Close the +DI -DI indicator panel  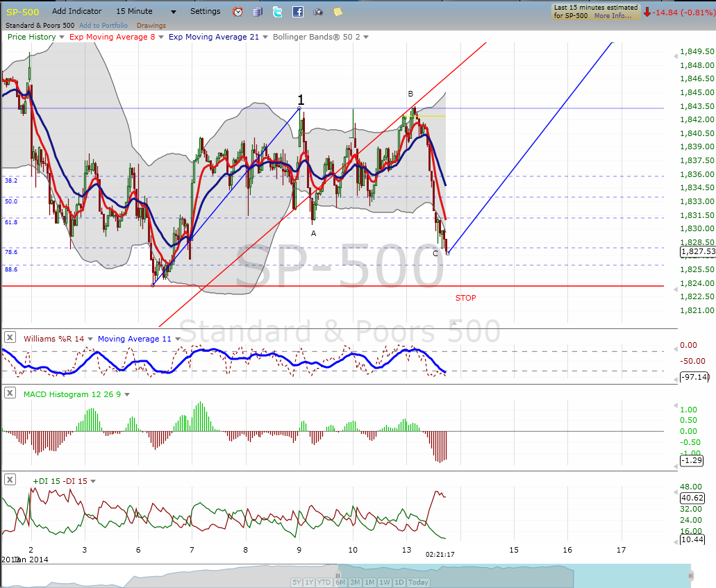tap(10, 480)
